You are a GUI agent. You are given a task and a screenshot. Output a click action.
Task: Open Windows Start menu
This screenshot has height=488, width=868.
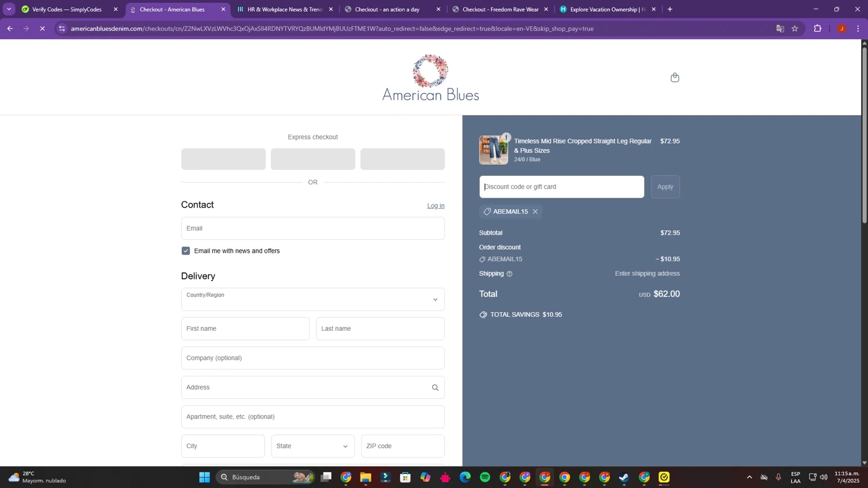[204, 477]
